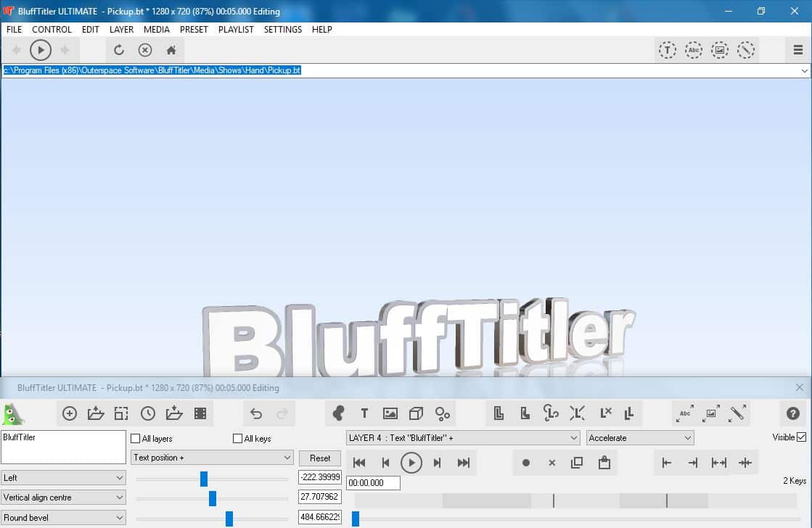This screenshot has height=528, width=812.
Task: Click the L layer icon with the circle attached
Action: click(551, 413)
